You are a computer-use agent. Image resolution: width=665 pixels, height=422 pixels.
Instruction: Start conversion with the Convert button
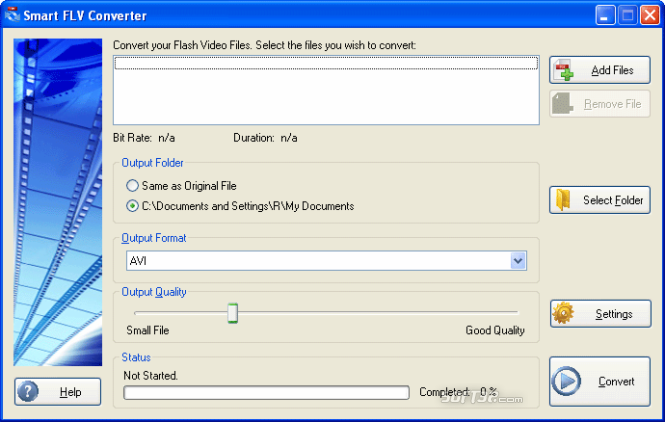(600, 381)
